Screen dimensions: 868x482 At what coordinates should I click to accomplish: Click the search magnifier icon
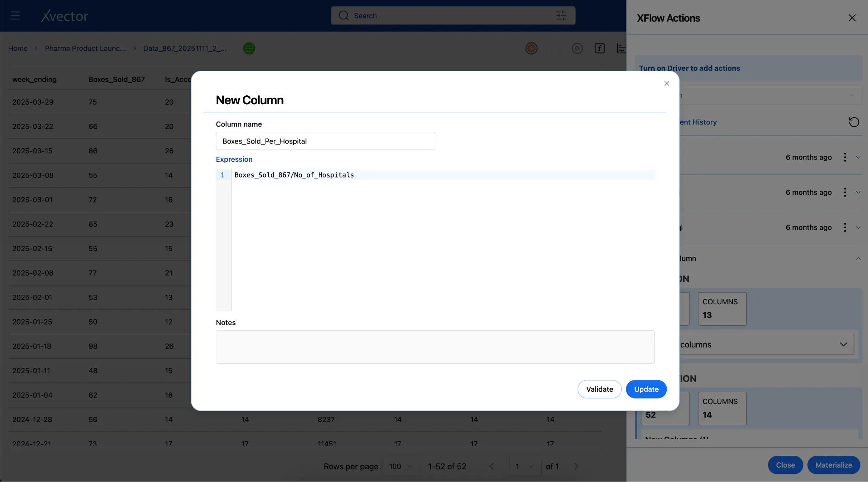343,16
